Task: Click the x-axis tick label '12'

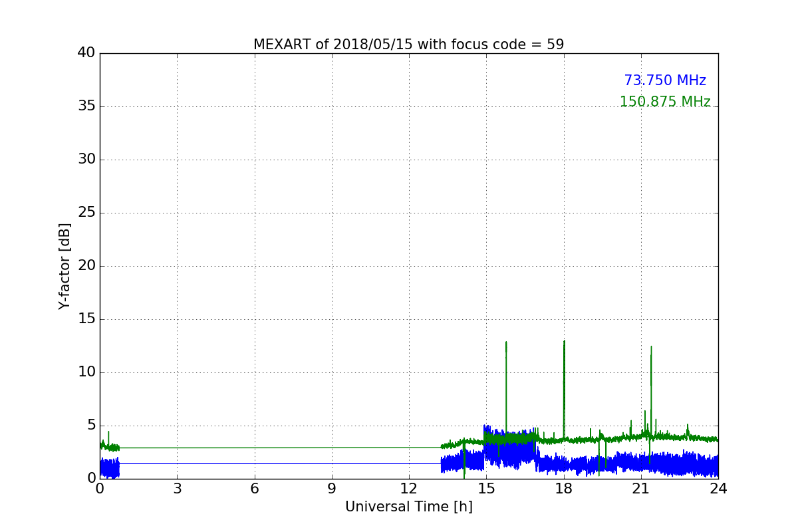Action: [x=409, y=489]
